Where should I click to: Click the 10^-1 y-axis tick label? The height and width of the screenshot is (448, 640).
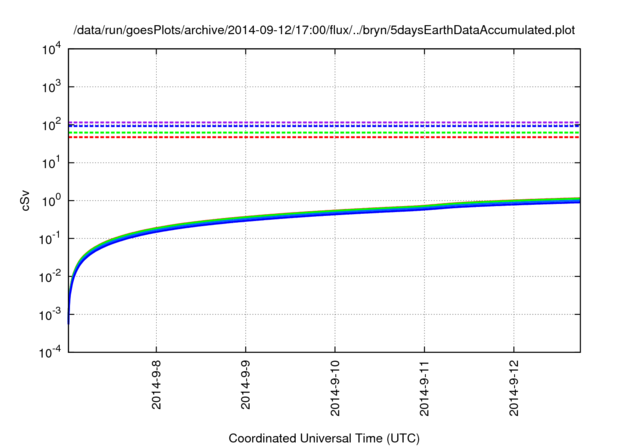tap(50, 239)
